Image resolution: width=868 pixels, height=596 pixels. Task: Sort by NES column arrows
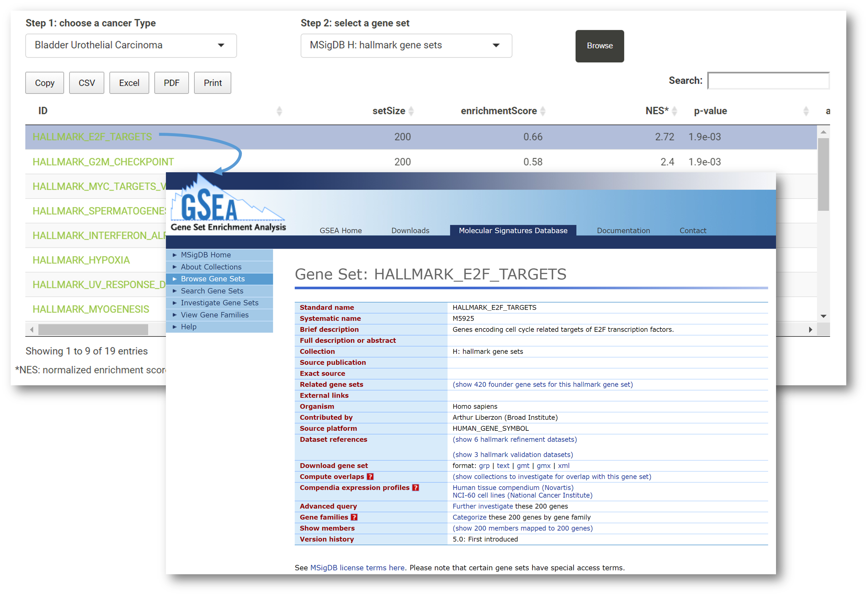674,111
